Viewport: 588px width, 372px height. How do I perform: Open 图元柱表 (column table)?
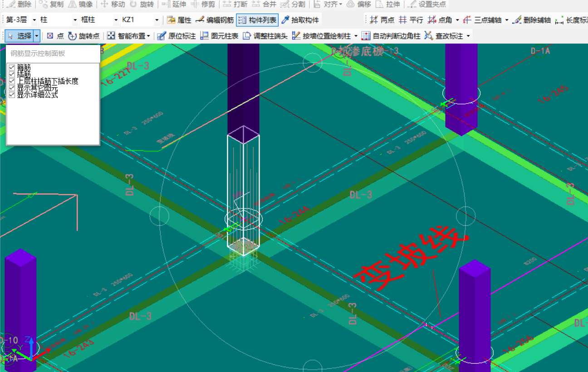(219, 35)
